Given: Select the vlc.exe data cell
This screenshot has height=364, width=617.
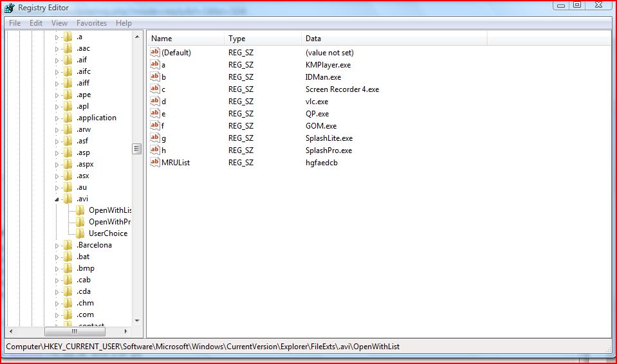Looking at the screenshot, I should click(317, 102).
